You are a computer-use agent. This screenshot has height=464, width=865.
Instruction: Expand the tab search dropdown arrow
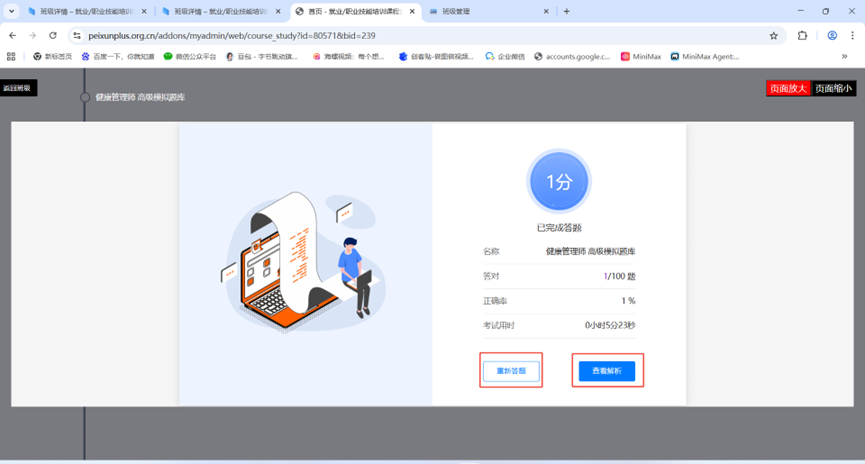coord(12,12)
